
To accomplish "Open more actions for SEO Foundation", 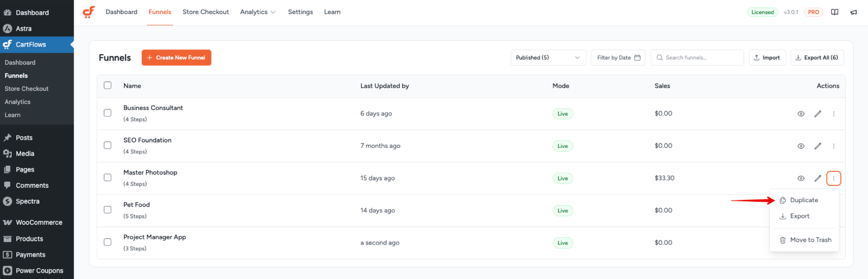I will click(x=834, y=146).
